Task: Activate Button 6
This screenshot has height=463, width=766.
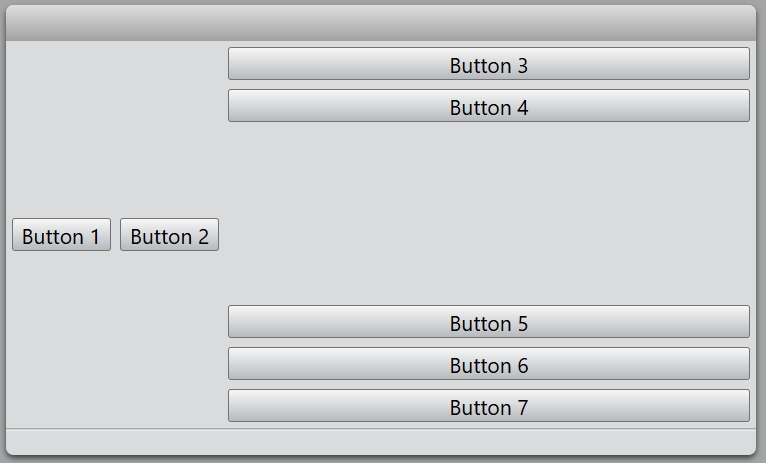Action: 488,364
